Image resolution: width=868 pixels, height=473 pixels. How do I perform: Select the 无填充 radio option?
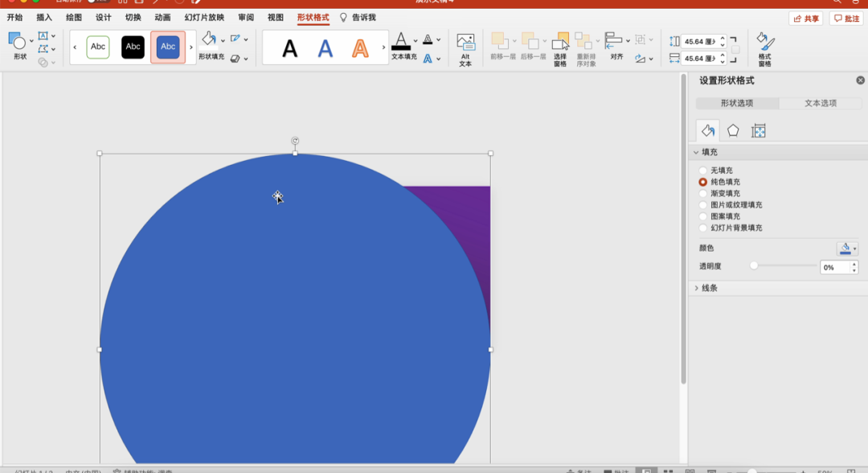[703, 171]
